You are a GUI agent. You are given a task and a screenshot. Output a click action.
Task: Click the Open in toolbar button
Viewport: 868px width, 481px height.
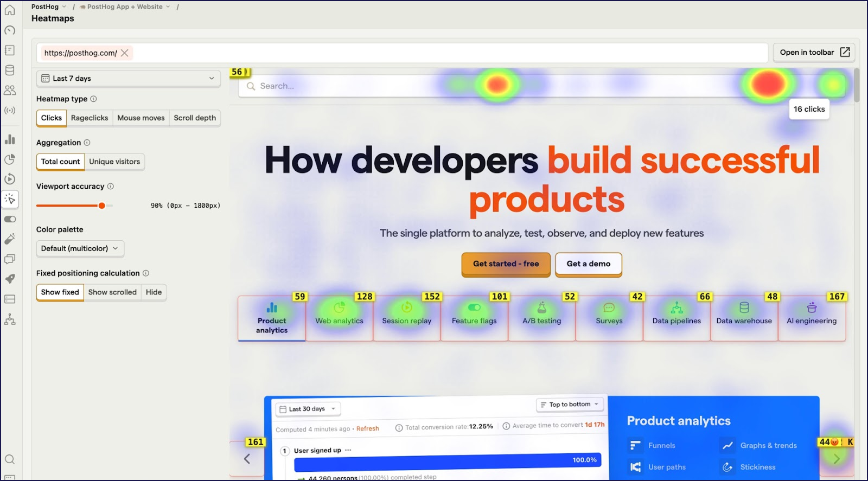click(814, 52)
